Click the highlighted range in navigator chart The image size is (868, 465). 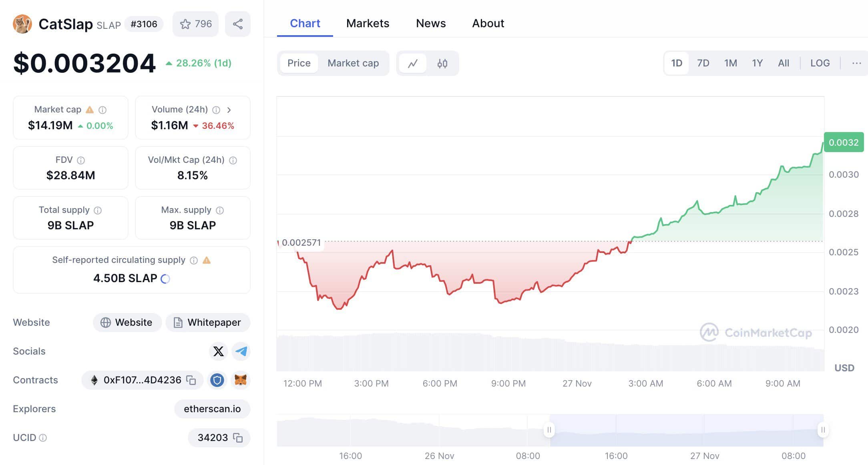pyautogui.click(x=686, y=431)
